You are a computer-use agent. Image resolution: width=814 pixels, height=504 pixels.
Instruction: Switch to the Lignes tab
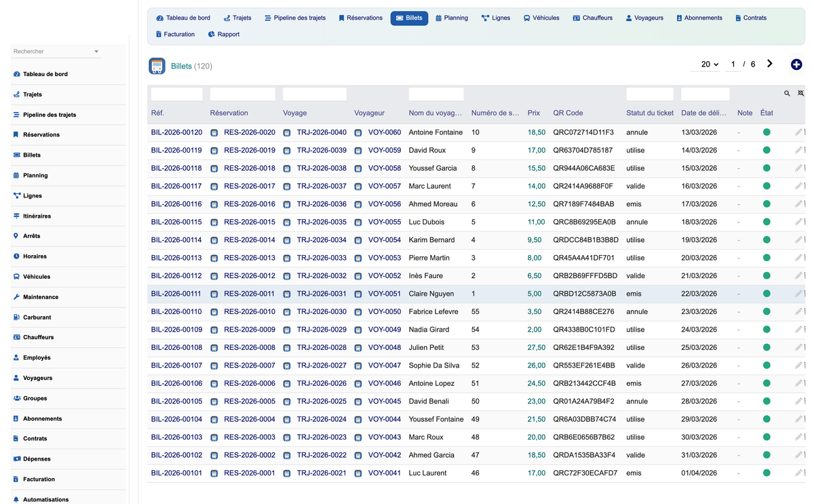(x=496, y=18)
